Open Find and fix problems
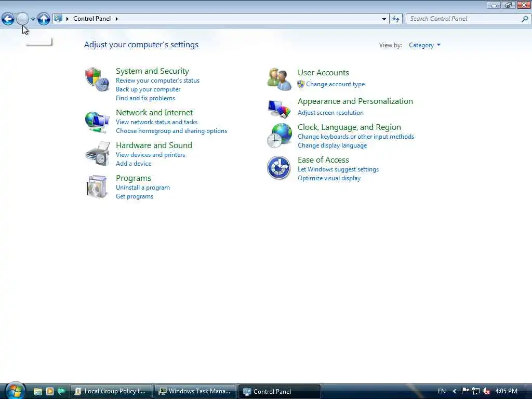Viewport: 532px width, 399px height. click(145, 98)
